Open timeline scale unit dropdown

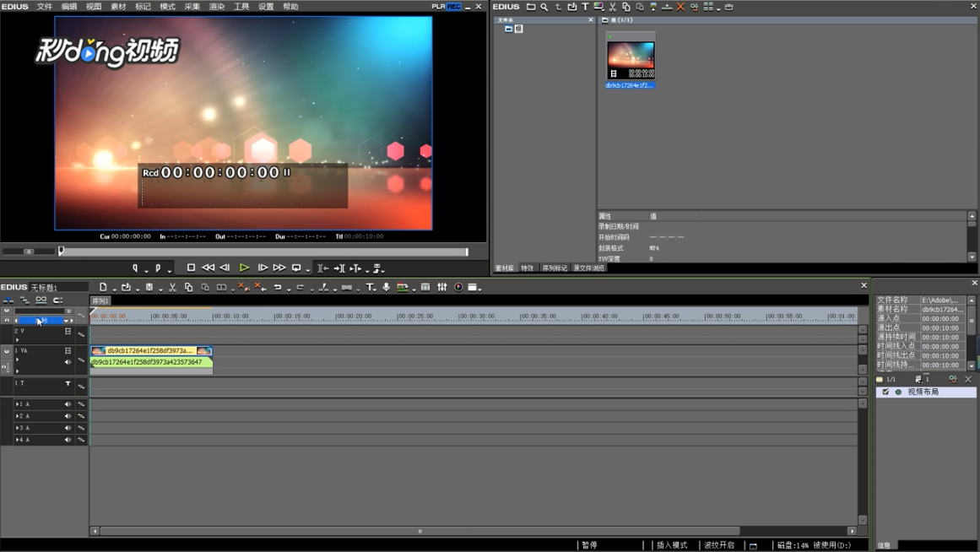(x=66, y=321)
